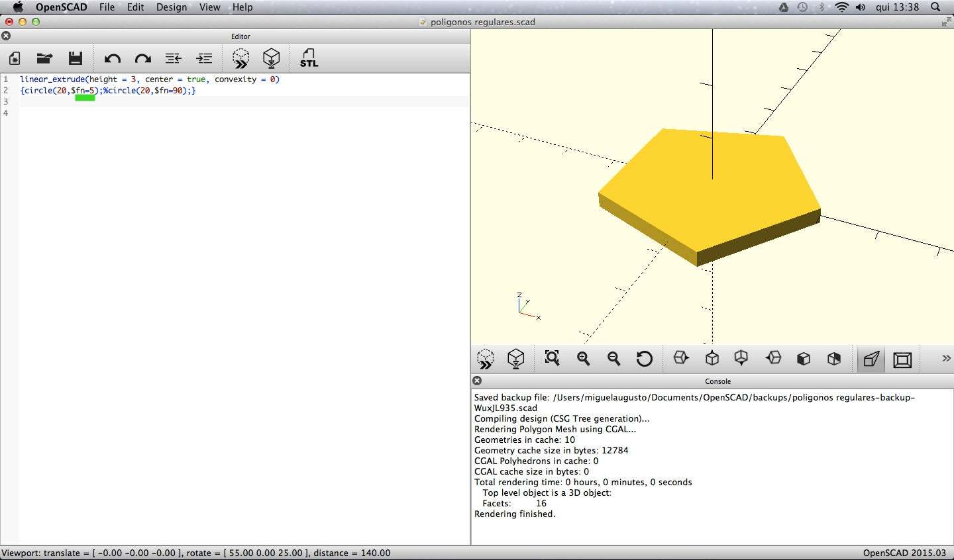Preview the design from the editor toolbar
954x560 pixels.
[x=241, y=58]
